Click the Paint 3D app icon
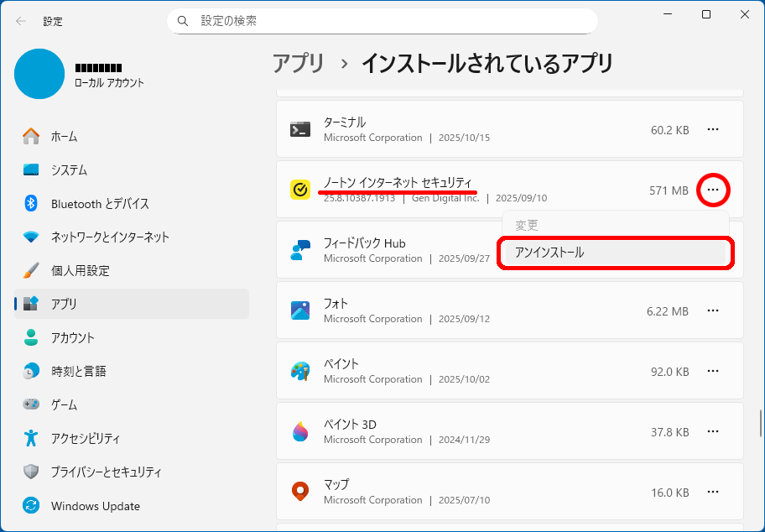The width and height of the screenshot is (765, 532). pyautogui.click(x=300, y=431)
